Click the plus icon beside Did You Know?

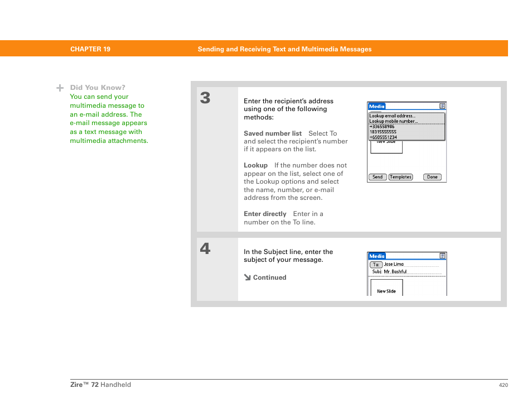(60, 88)
